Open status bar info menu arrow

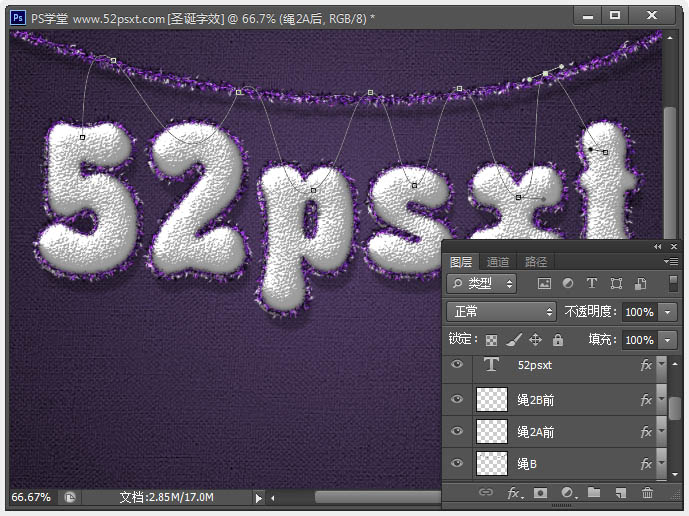[258, 498]
